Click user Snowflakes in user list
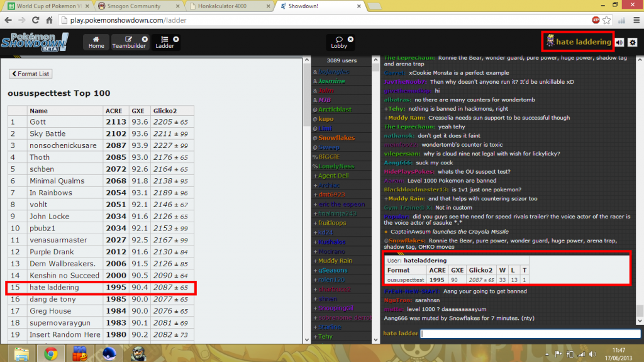The image size is (644, 362). click(336, 138)
